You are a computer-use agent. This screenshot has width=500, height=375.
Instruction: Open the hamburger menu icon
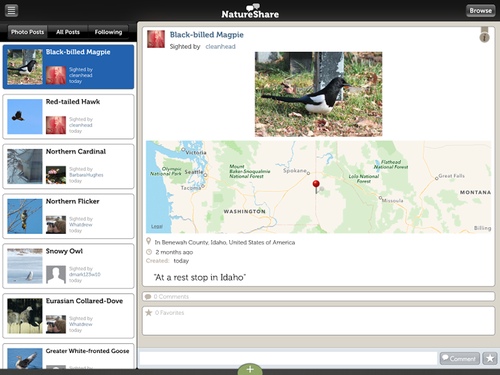[11, 11]
